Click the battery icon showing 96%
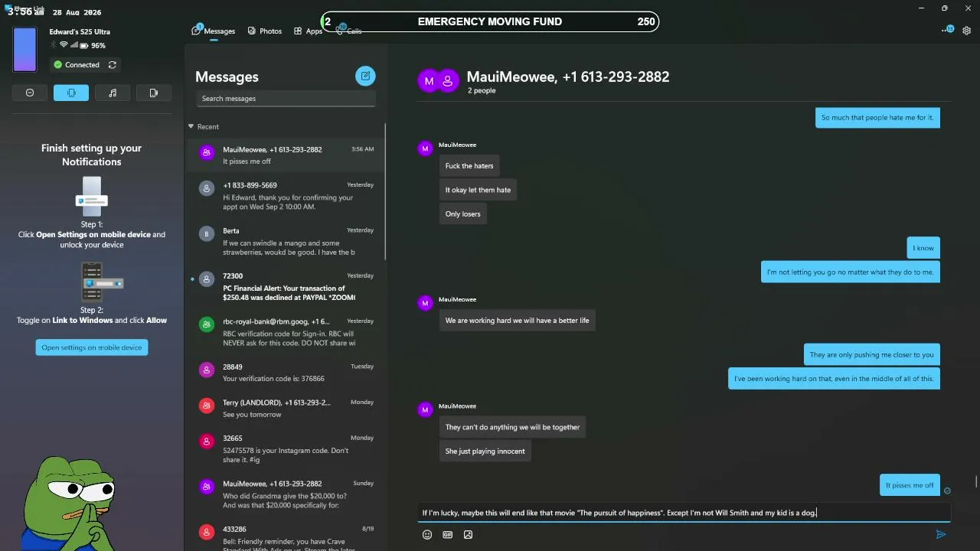The width and height of the screenshot is (980, 551). click(84, 46)
